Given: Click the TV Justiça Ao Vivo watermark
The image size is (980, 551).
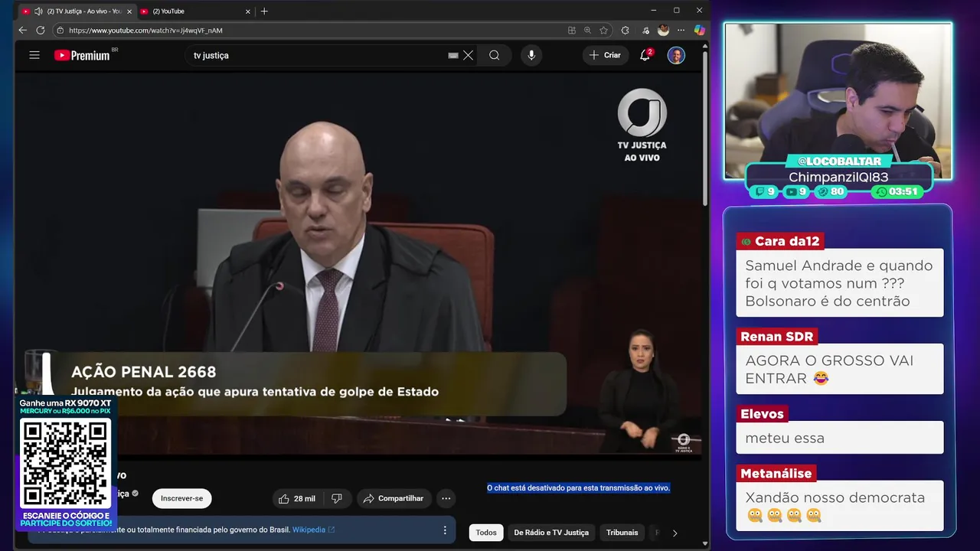Looking at the screenshot, I should [642, 125].
